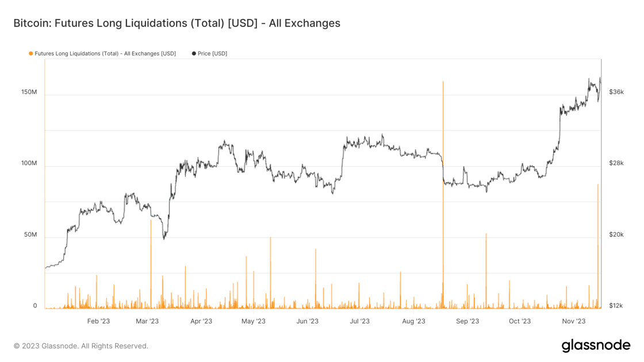Image resolution: width=644 pixels, height=362 pixels.
Task: Select the Feb '23 date label
Action: [98, 321]
